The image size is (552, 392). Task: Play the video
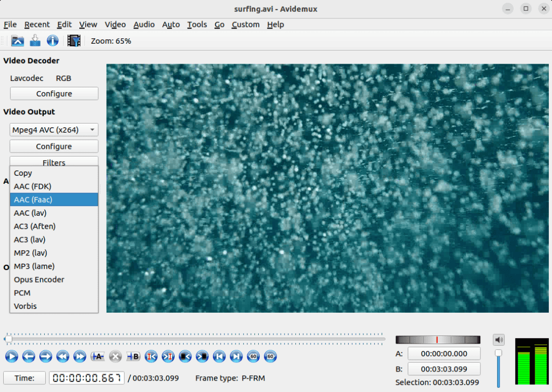tap(11, 356)
